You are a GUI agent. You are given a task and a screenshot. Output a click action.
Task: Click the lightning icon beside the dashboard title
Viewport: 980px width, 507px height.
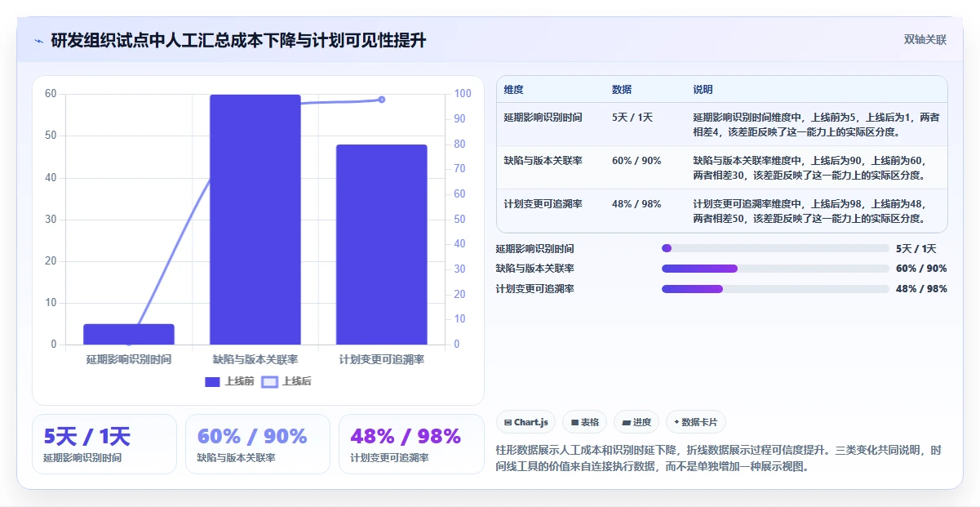click(x=38, y=41)
